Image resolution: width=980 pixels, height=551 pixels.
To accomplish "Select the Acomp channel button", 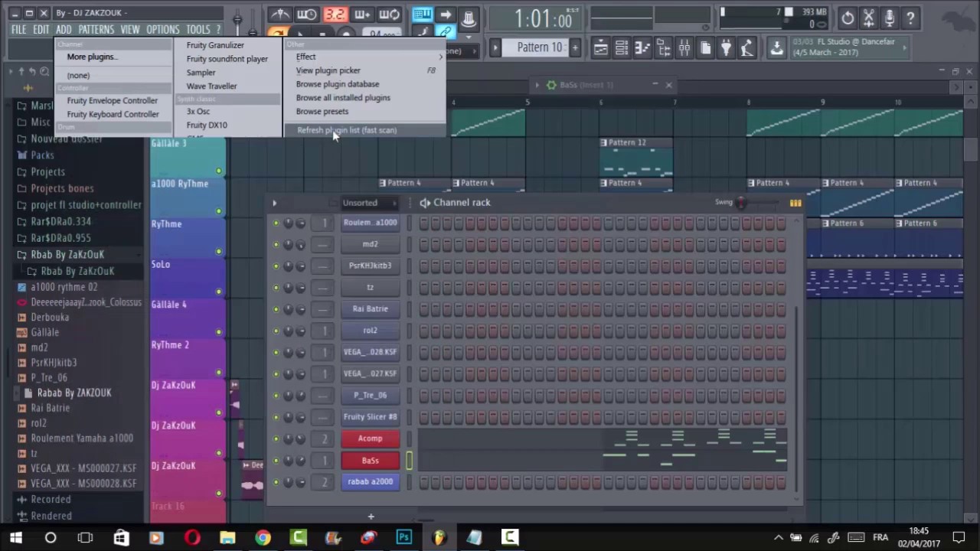I will coord(370,439).
